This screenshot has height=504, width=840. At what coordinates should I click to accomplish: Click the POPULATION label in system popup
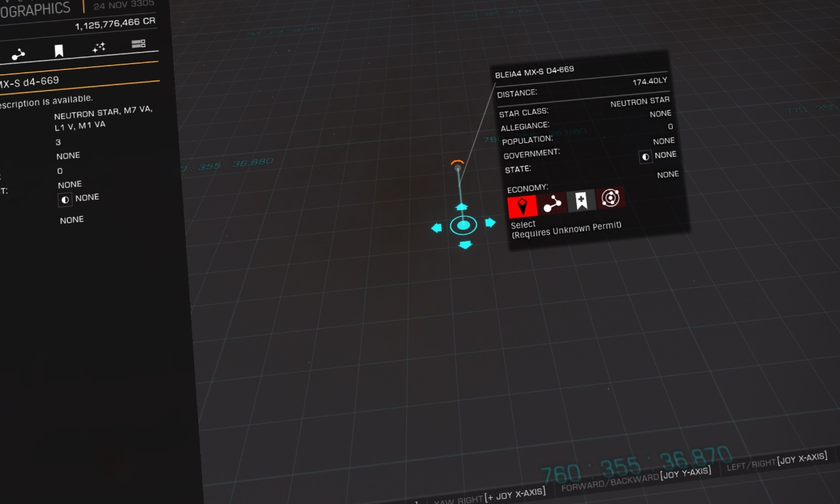[x=528, y=140]
